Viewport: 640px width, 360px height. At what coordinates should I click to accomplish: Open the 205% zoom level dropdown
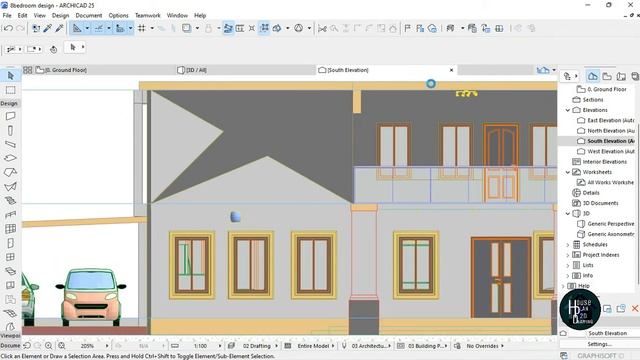click(107, 346)
